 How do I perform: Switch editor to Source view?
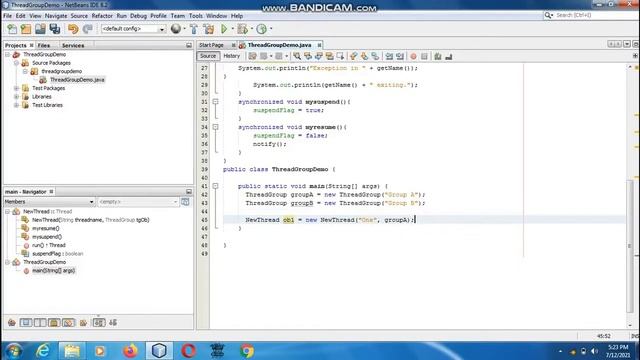pyautogui.click(x=208, y=56)
